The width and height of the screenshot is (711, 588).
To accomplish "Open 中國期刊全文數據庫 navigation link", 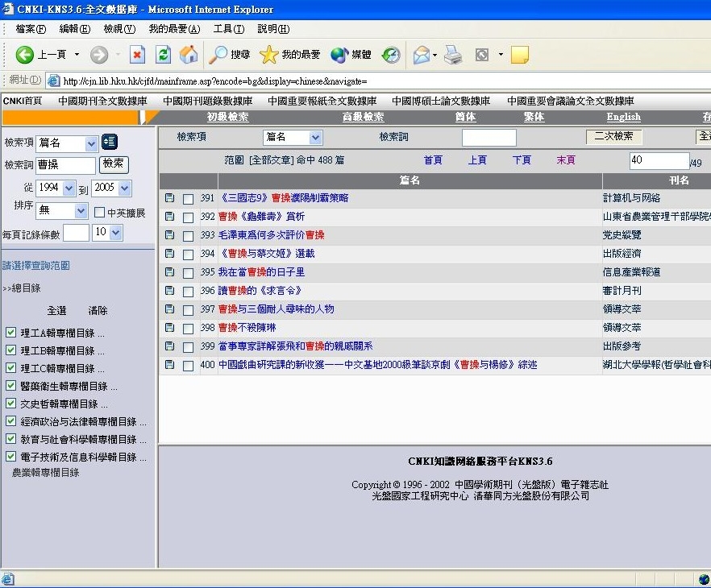I will click(102, 101).
